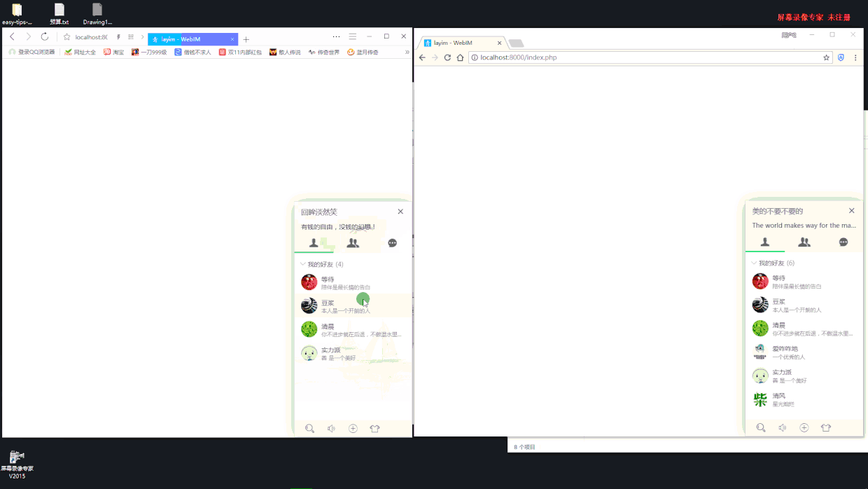Click add (plus) icon in left layim panel
The image size is (868, 489).
click(353, 429)
